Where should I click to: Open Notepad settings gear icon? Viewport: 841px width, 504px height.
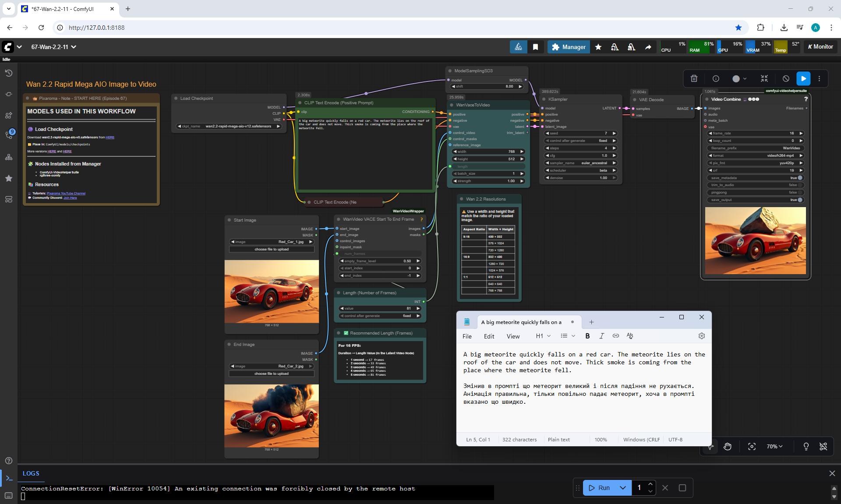pos(702,336)
